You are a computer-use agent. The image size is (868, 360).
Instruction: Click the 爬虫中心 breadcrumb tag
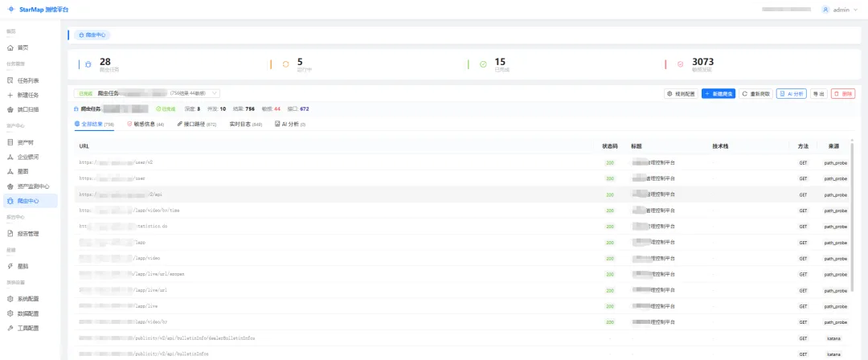pyautogui.click(x=92, y=35)
